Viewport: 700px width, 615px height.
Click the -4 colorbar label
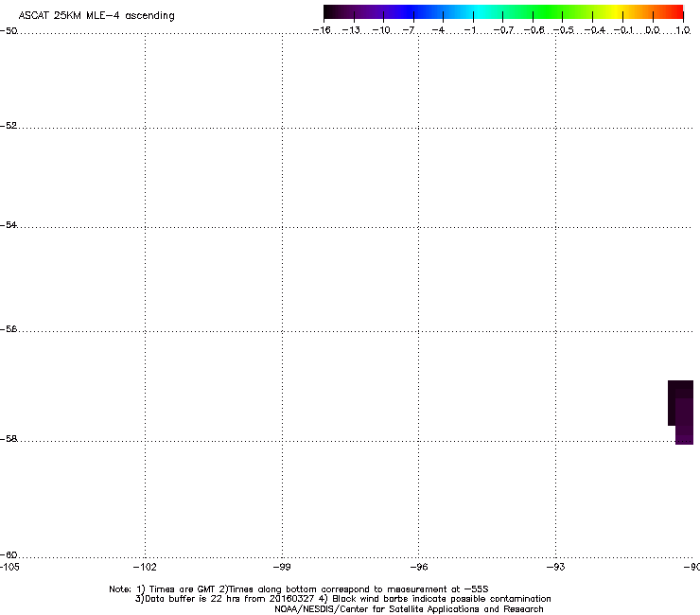pos(438,30)
